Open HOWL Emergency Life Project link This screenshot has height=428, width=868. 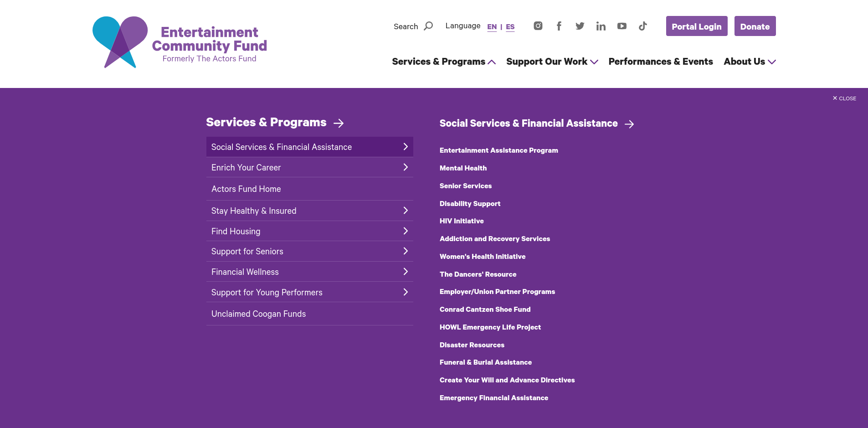(490, 327)
